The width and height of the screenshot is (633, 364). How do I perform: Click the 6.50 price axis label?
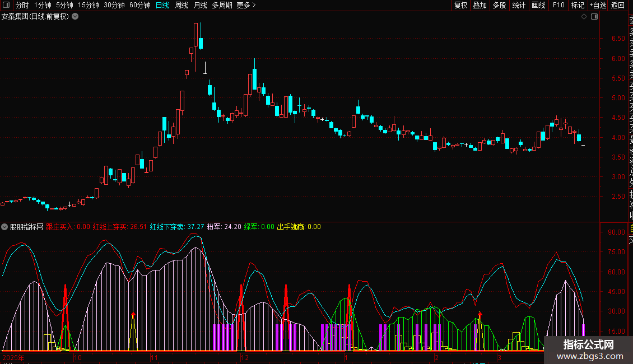618,38
